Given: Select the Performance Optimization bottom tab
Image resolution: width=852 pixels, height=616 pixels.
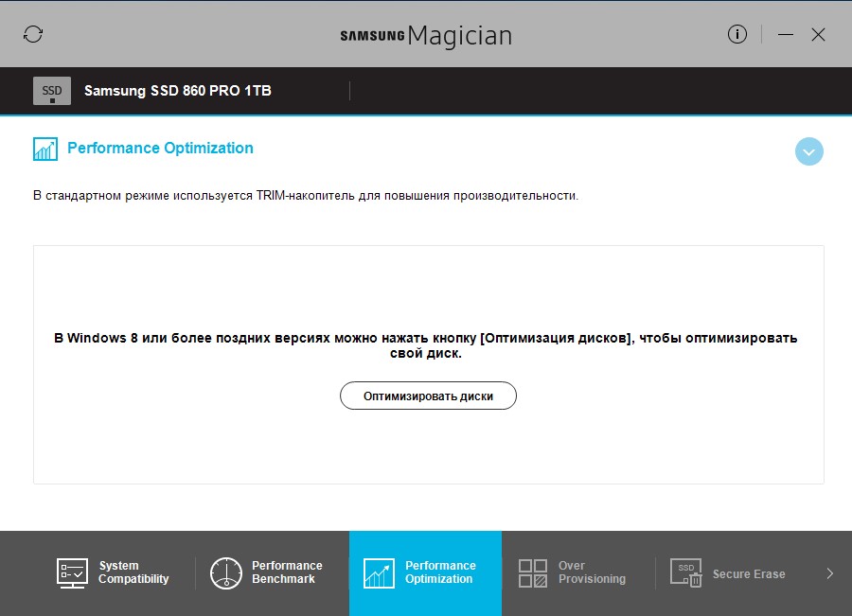Looking at the screenshot, I should pyautogui.click(x=425, y=573).
